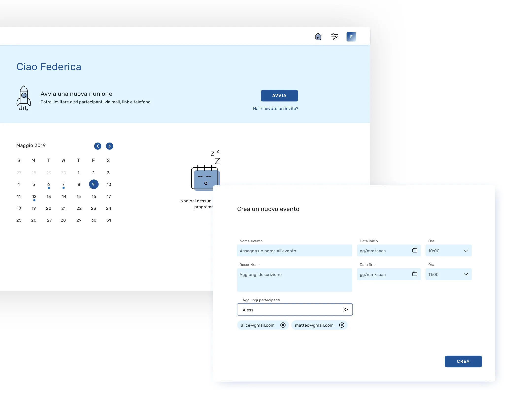Click the matteo@gmail.com email text

[x=314, y=325]
